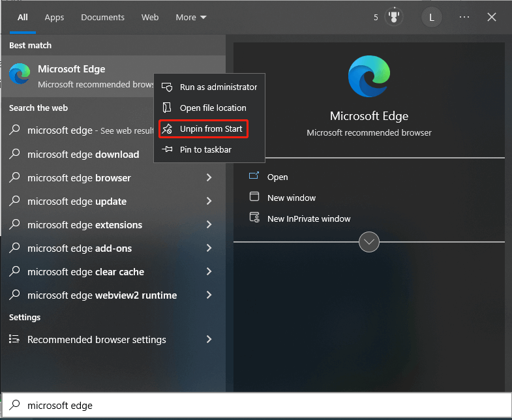Click inside the microsoft edge search field
Image resolution: width=512 pixels, height=420 pixels.
click(x=256, y=405)
